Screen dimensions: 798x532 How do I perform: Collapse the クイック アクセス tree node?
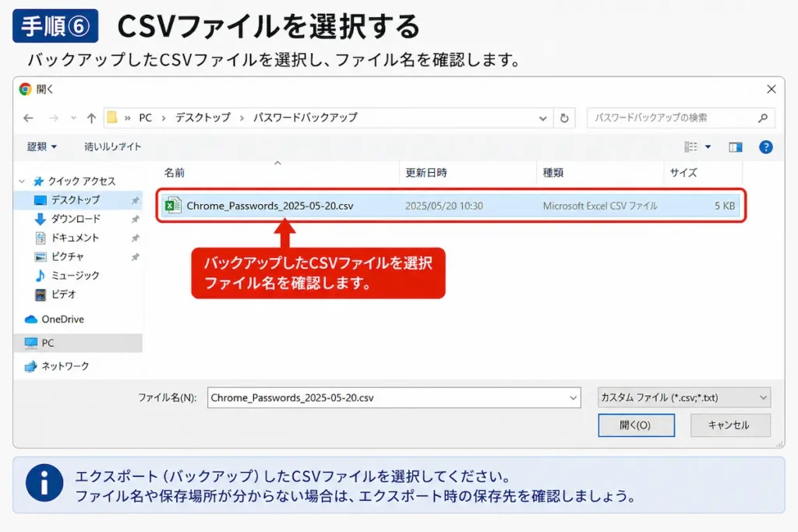click(22, 181)
